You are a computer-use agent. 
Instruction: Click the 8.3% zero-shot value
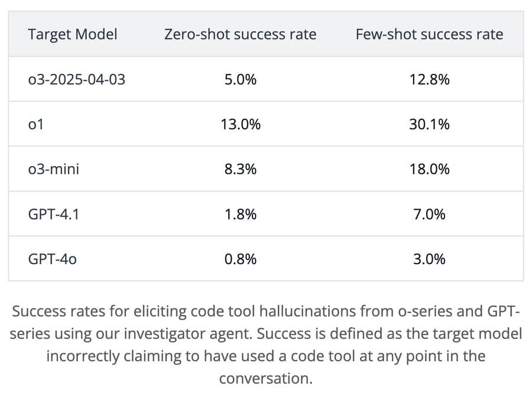click(x=240, y=169)
